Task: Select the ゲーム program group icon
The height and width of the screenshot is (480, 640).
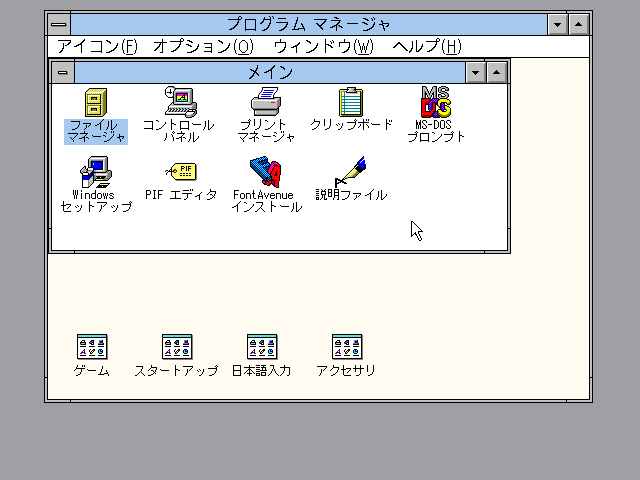Action: pyautogui.click(x=92, y=347)
